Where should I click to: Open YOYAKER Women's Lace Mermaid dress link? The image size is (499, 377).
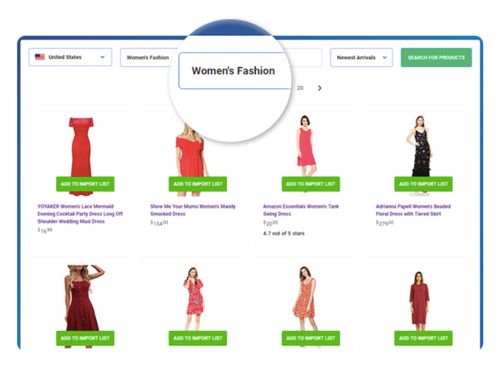80,214
